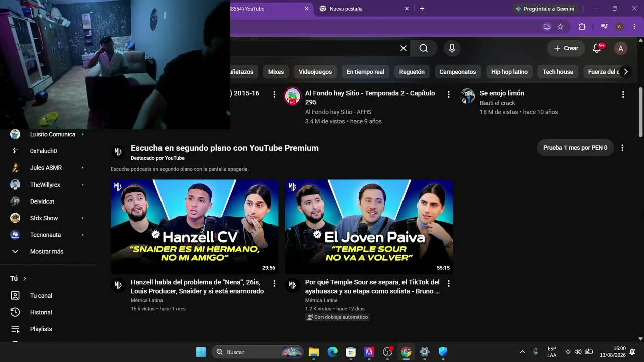Click Pregúntale a Gemini button
This screenshot has width=644, height=362.
click(544, 9)
